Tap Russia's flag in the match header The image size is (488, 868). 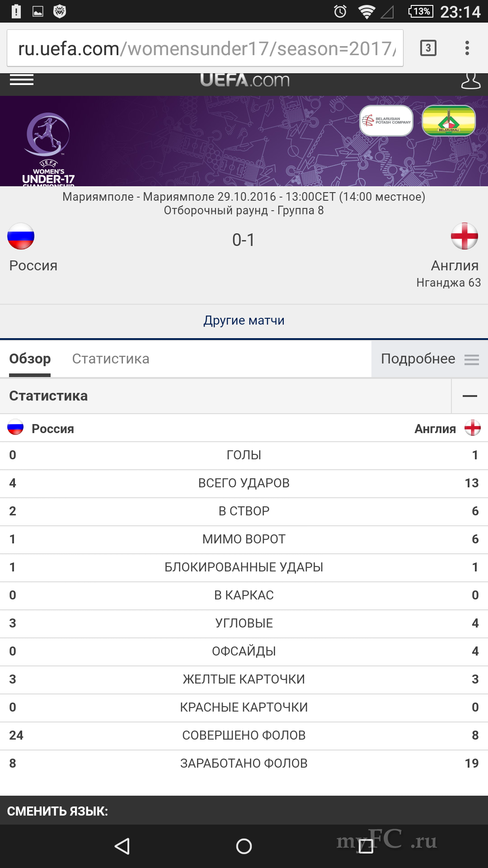(x=21, y=236)
